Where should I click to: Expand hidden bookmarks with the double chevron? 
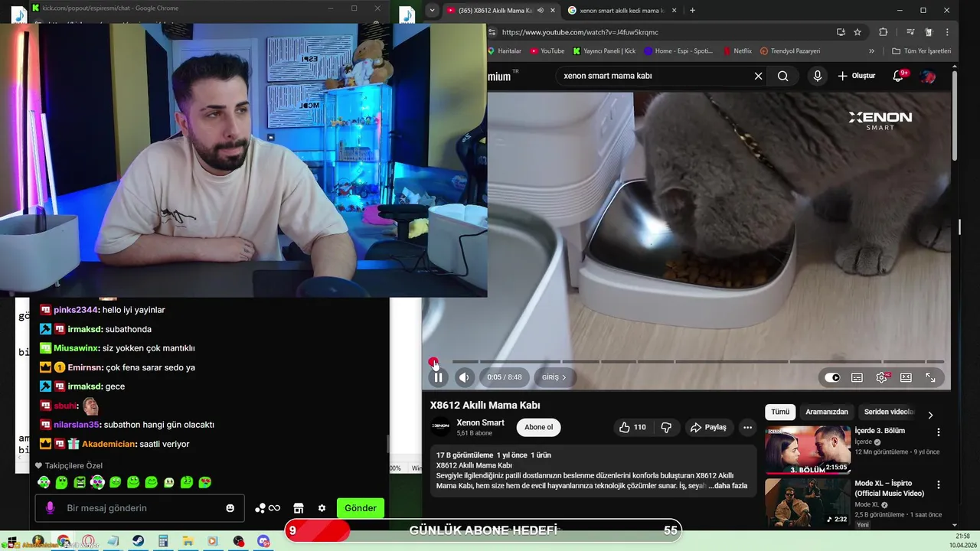click(871, 51)
